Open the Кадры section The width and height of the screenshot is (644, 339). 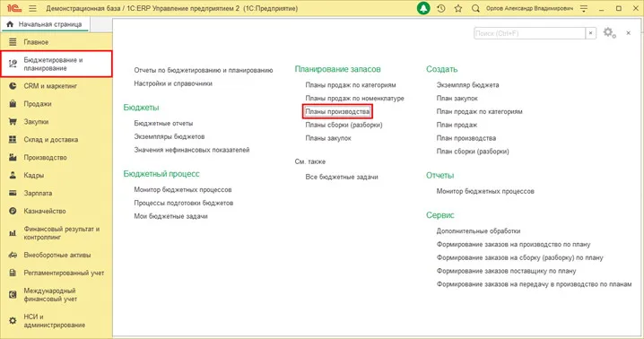[34, 175]
